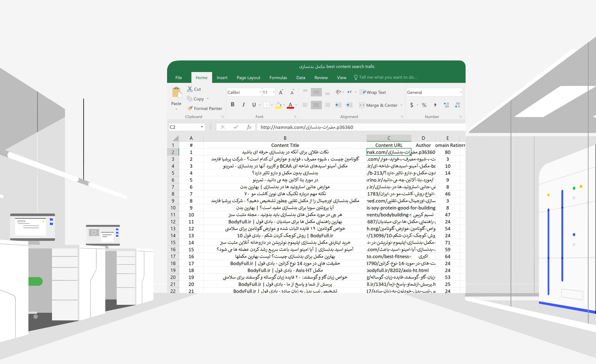Switch to the Review tab
The width and height of the screenshot is (596, 364).
click(321, 78)
